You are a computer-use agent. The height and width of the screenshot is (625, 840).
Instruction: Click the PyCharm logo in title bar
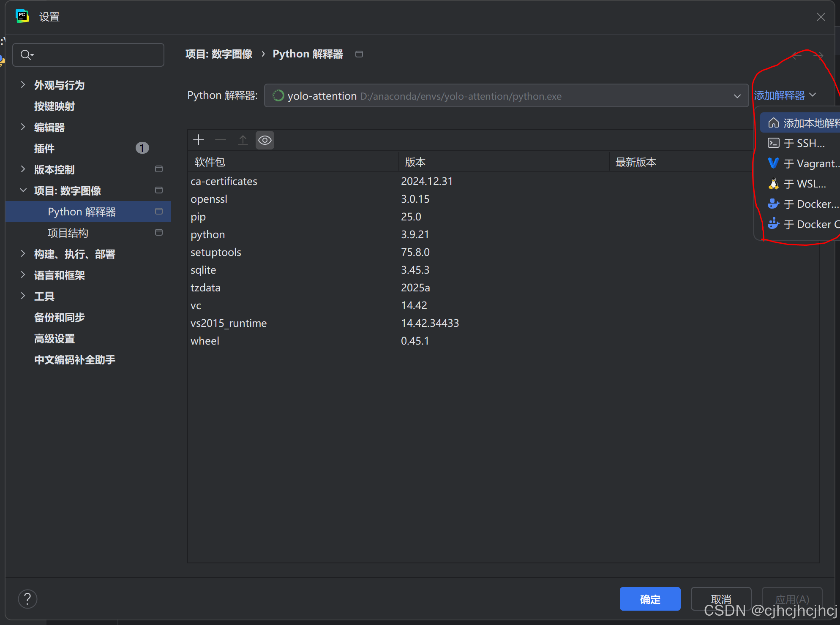(22, 16)
